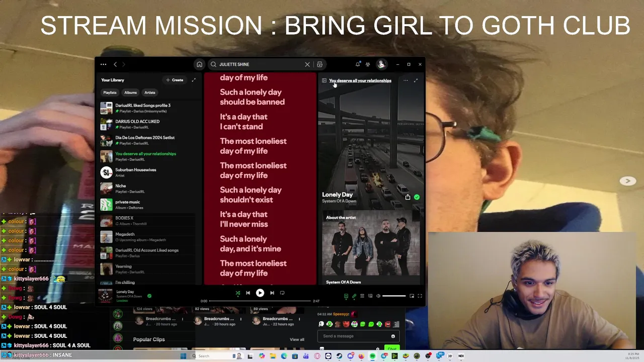Open the Yearning playlist
Viewport: 644px width, 362px height.
148,269
